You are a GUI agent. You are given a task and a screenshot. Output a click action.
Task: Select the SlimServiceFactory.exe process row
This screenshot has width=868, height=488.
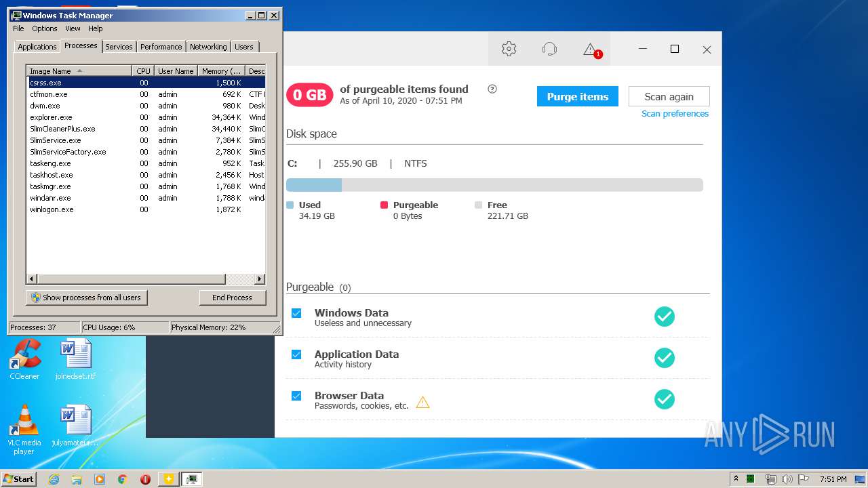tap(145, 152)
